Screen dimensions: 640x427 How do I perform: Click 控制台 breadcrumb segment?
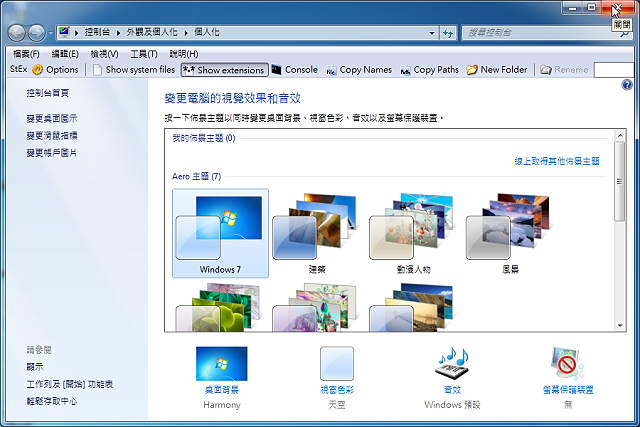[x=97, y=32]
